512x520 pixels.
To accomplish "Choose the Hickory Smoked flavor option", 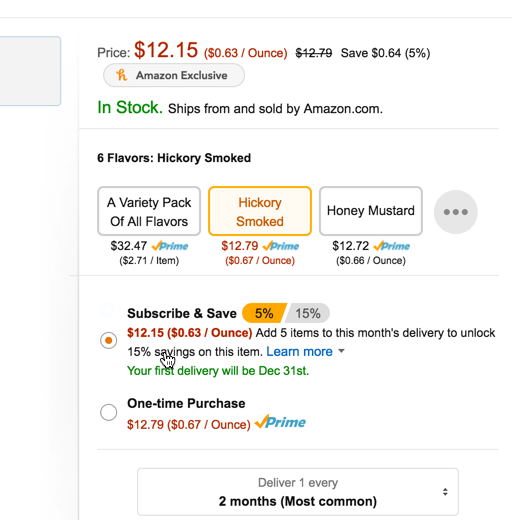I will coord(260,211).
